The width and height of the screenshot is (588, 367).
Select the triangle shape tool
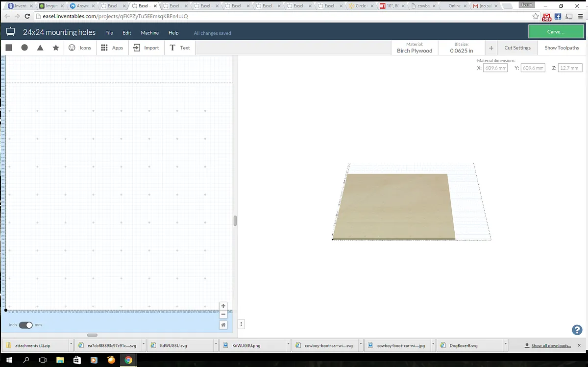40,48
